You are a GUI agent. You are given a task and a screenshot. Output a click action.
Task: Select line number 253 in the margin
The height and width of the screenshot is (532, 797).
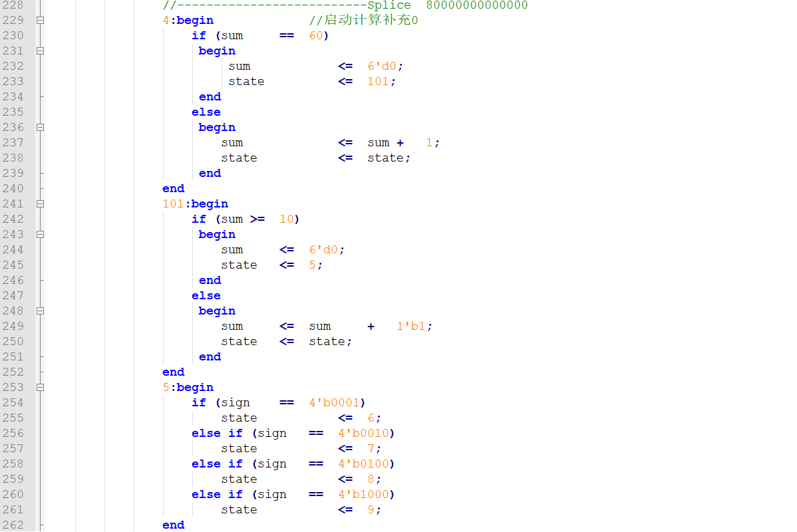pos(16,387)
